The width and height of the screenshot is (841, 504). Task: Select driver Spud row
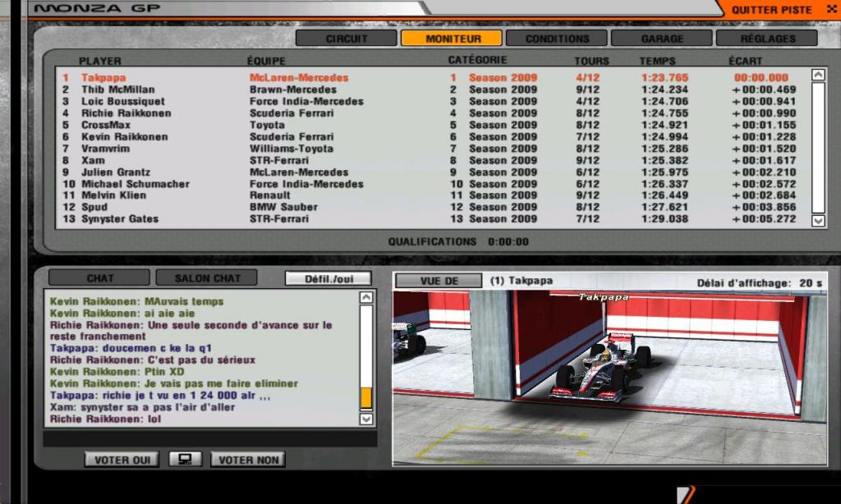point(434,207)
